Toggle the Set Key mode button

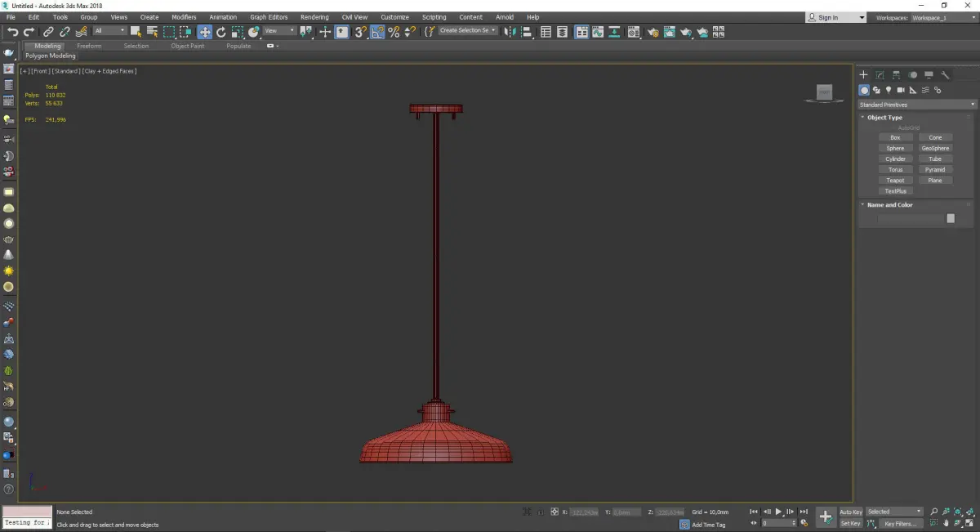(850, 523)
